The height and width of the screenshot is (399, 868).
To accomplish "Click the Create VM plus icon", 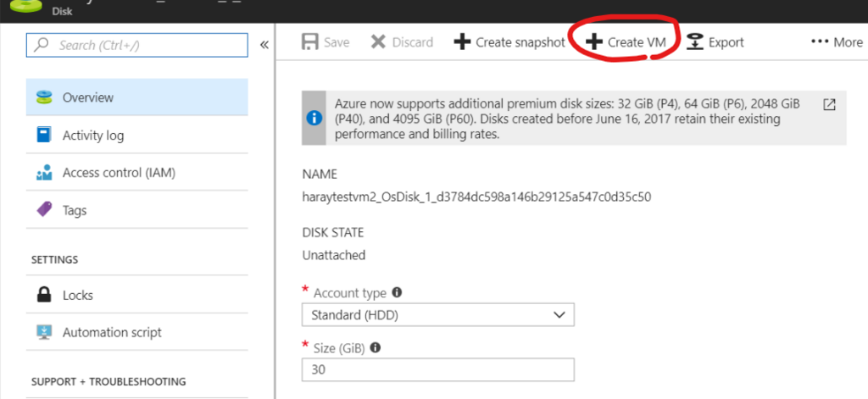I will pyautogui.click(x=594, y=42).
